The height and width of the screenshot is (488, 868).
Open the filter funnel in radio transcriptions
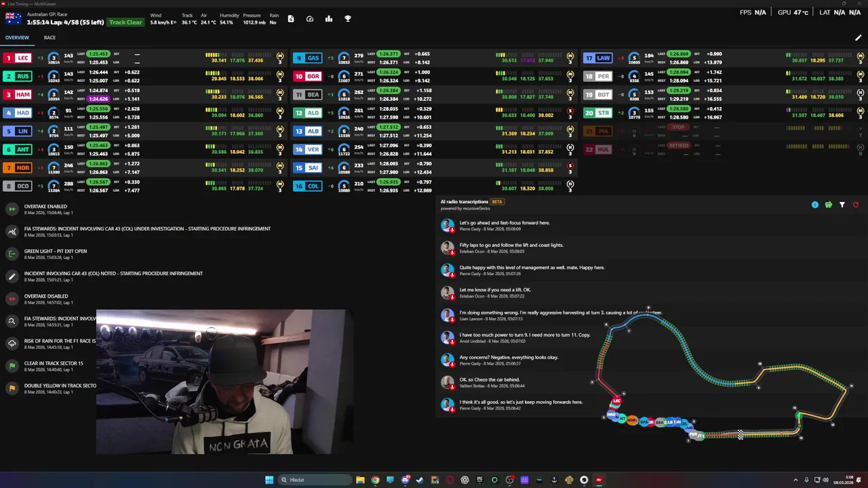tap(842, 205)
